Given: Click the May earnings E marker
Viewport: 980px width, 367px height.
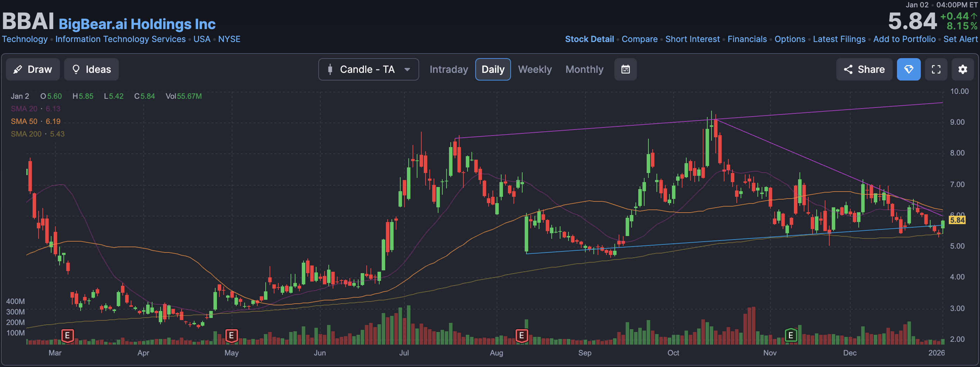Looking at the screenshot, I should pos(231,335).
